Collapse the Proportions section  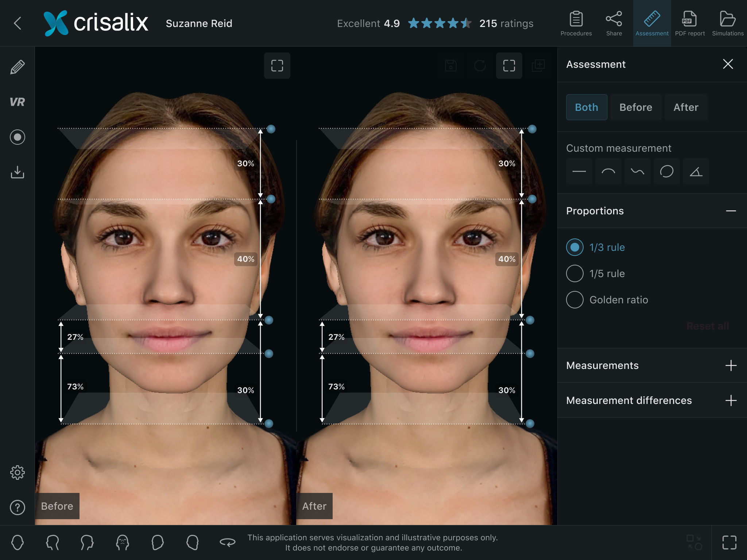[731, 211]
